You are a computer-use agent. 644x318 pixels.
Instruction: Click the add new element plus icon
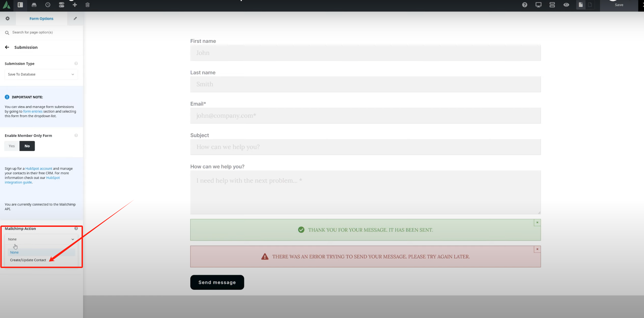point(74,5)
